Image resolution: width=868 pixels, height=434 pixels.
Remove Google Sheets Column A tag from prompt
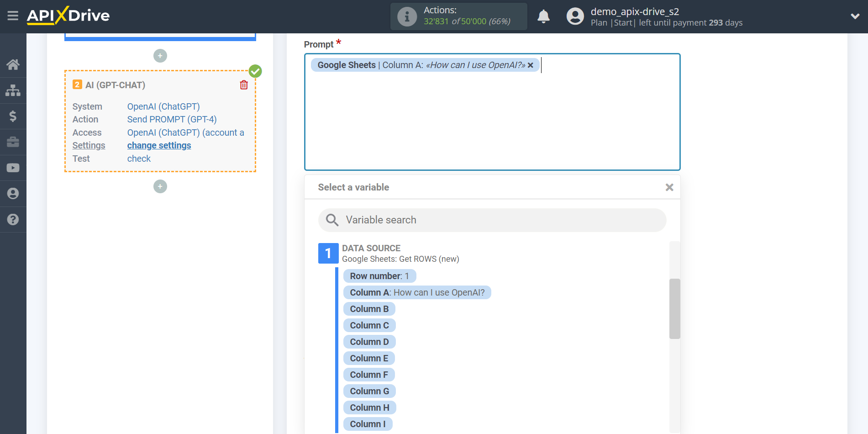coord(531,65)
